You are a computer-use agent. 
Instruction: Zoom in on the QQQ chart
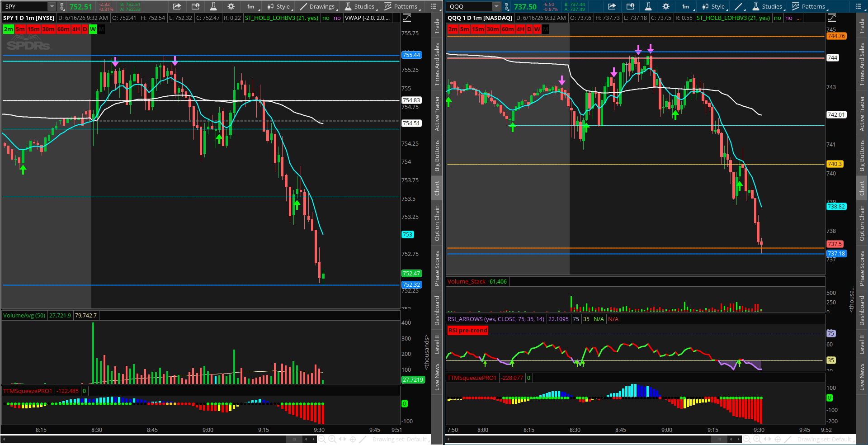pos(757,439)
